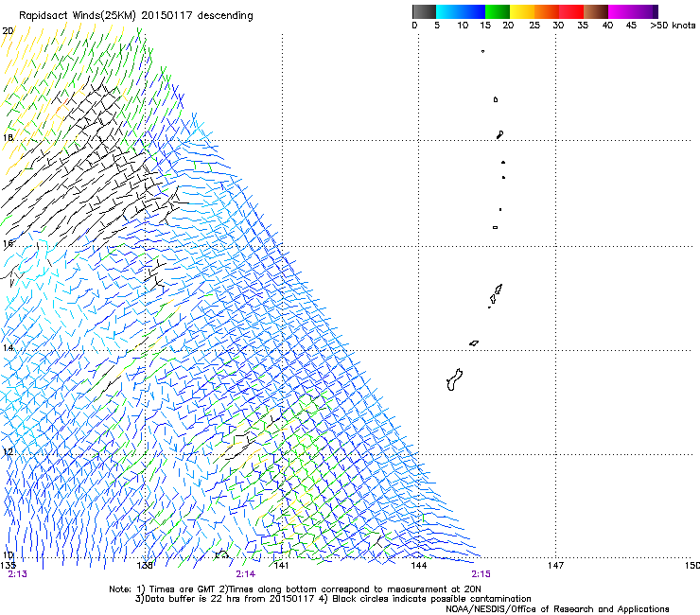Image resolution: width=700 pixels, height=615 pixels.
Task: Pick the brown 35–40 knots legend segment
Action: pyautogui.click(x=596, y=11)
